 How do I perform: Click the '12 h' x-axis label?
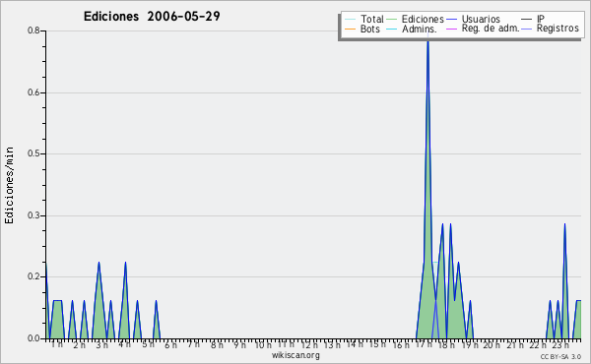pos(309,344)
